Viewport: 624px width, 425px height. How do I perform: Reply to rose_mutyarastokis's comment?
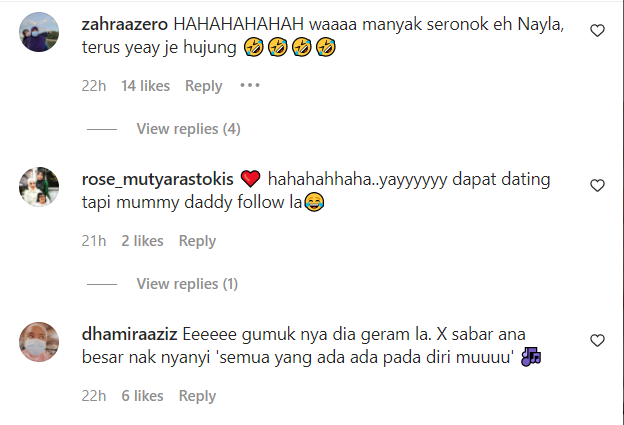(197, 241)
